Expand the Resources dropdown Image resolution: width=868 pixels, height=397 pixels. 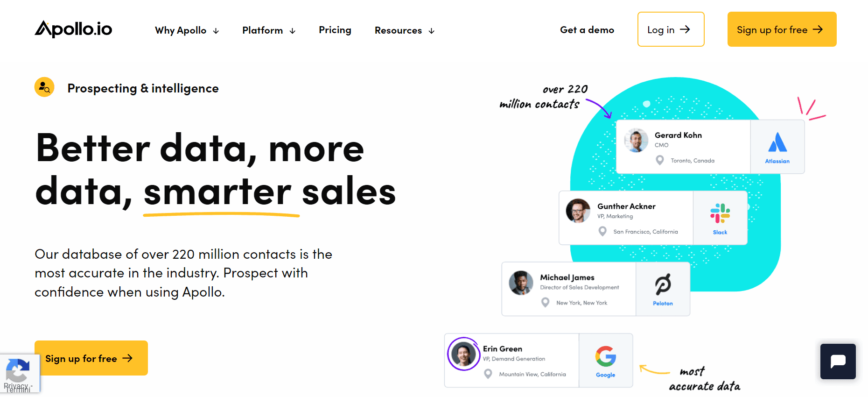click(404, 30)
